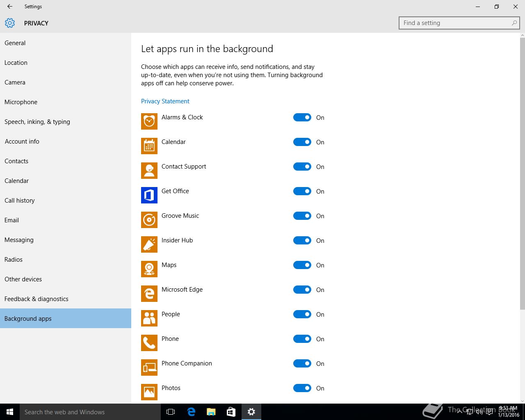Screen dimensions: 525x420
Task: Click the Phone Companion app icon
Action: coord(149,367)
